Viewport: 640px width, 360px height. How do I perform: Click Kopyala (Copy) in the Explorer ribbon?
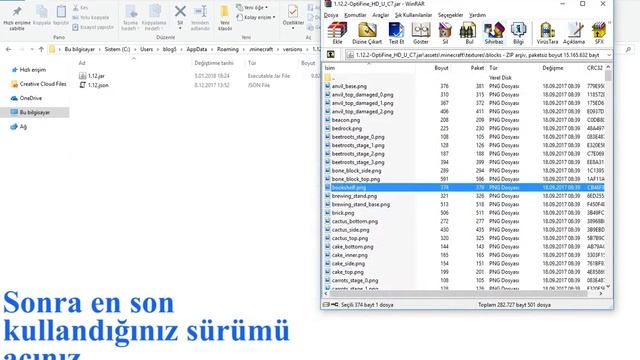pyautogui.click(x=42, y=16)
